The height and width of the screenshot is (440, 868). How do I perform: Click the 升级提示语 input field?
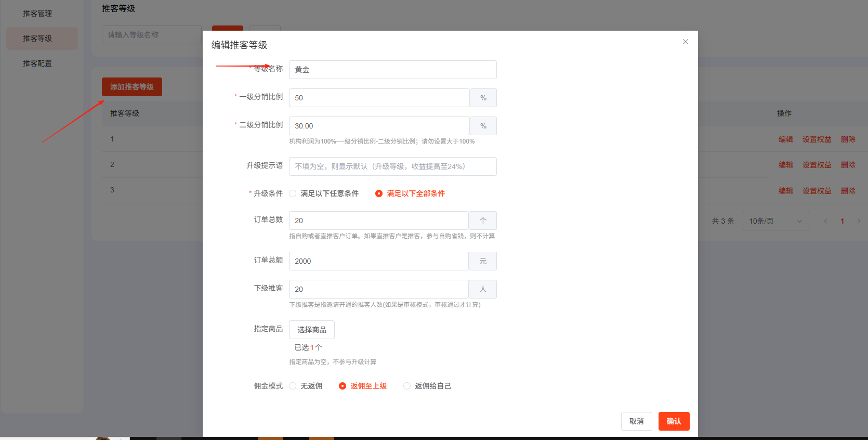392,166
